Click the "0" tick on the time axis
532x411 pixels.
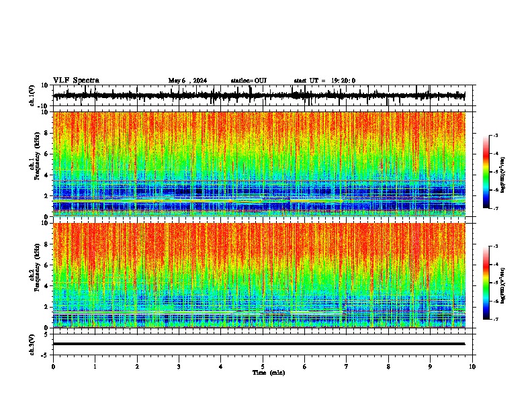coord(53,367)
